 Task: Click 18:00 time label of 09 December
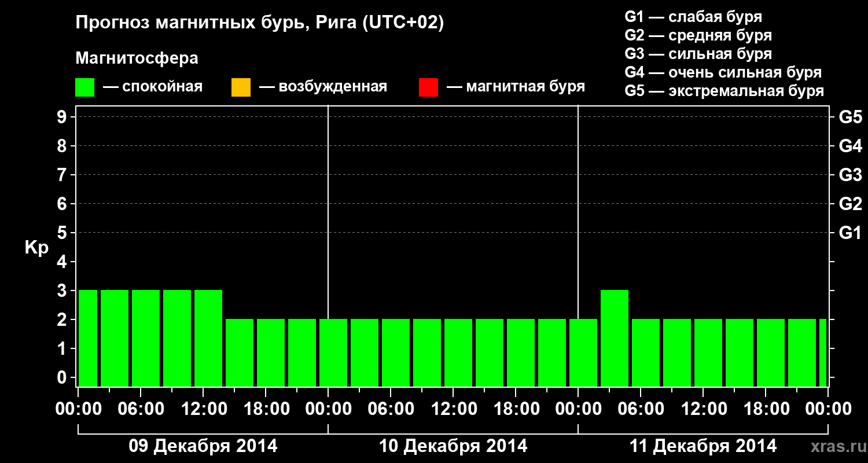click(266, 409)
